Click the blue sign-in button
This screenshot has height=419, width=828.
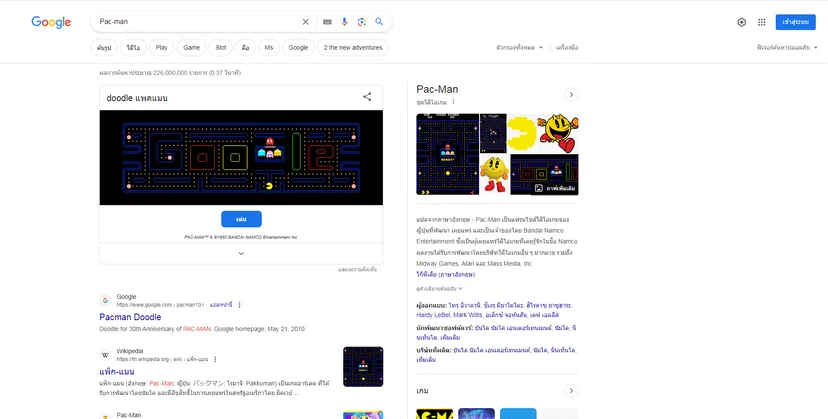(x=795, y=22)
